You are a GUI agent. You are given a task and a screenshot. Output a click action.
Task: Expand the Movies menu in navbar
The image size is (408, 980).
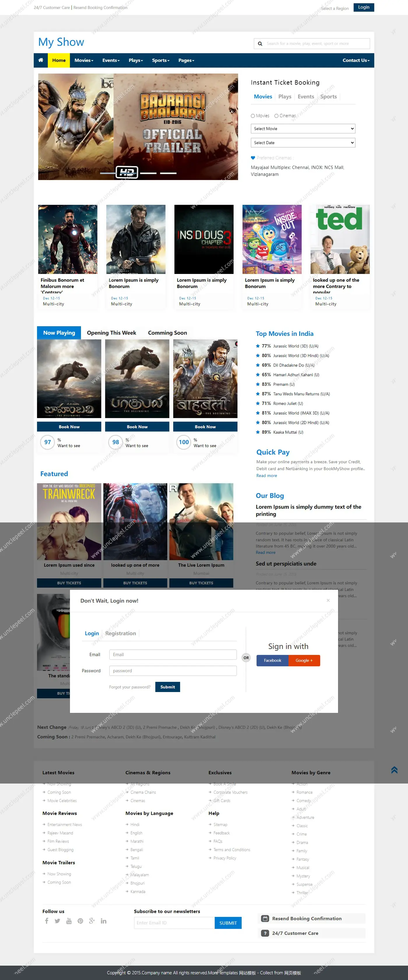pyautogui.click(x=84, y=60)
